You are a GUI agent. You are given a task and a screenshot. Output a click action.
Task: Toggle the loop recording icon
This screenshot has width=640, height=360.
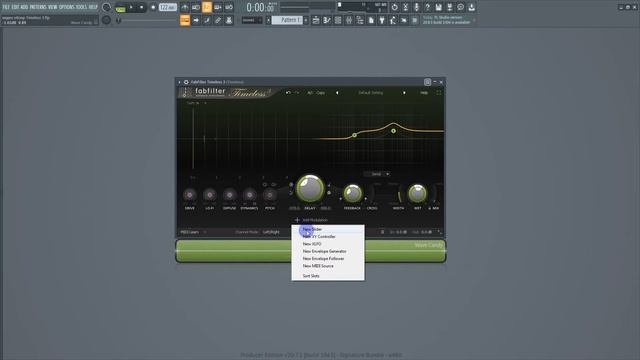click(x=229, y=7)
